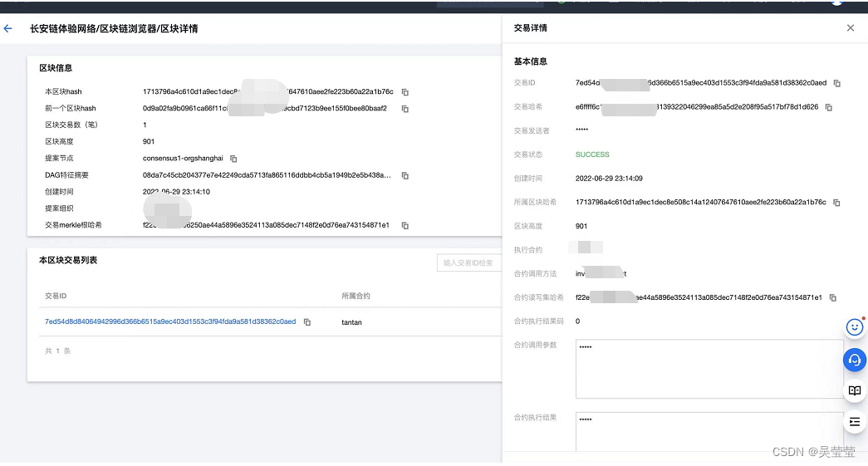This screenshot has width=868, height=466.
Task: Click inside the 合约执行结果 text box
Action: point(709,432)
